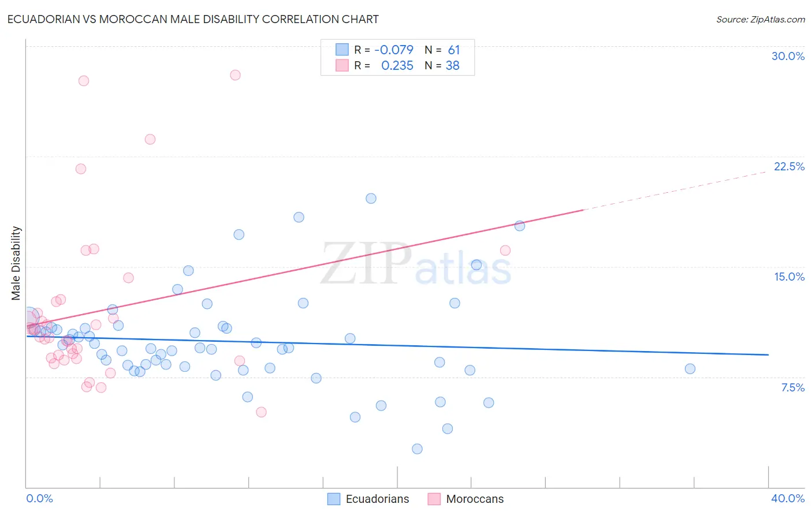
Task: Click the blue R = -0.079 stats swatch
Action: coord(342,50)
